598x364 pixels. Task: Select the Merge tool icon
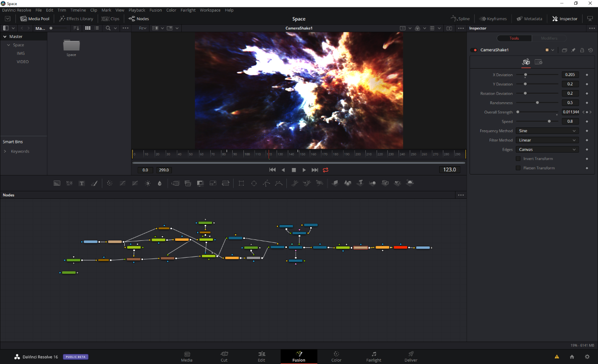click(175, 183)
